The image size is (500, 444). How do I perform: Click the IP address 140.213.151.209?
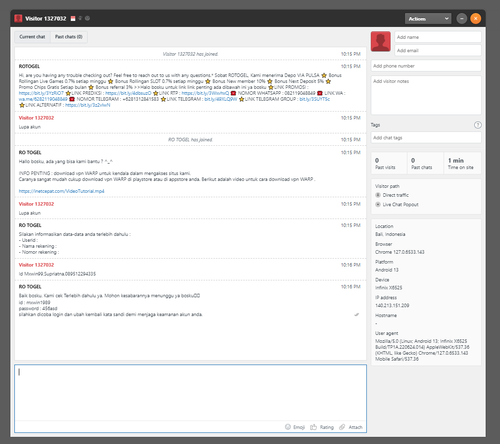tap(392, 305)
